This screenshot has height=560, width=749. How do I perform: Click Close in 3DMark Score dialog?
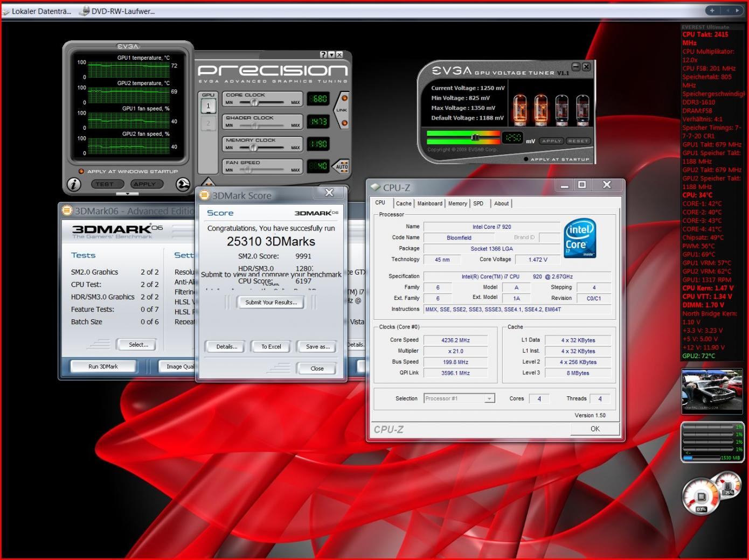317,369
